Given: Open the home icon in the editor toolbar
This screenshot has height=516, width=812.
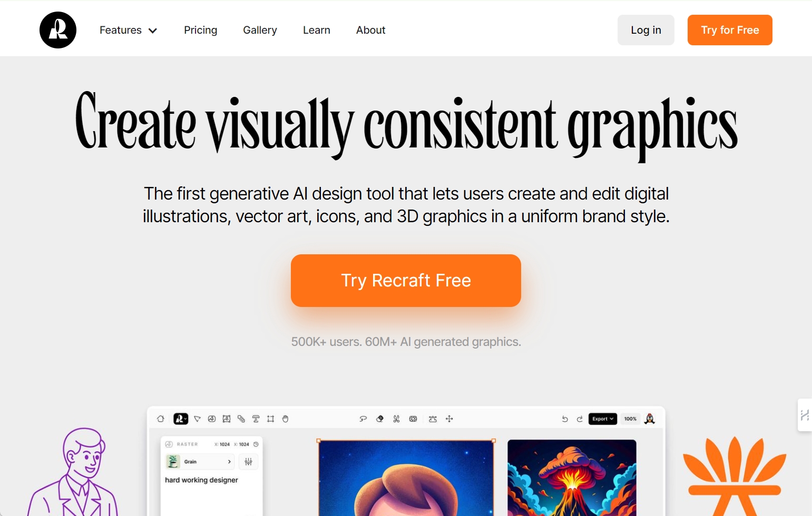Looking at the screenshot, I should coord(161,419).
